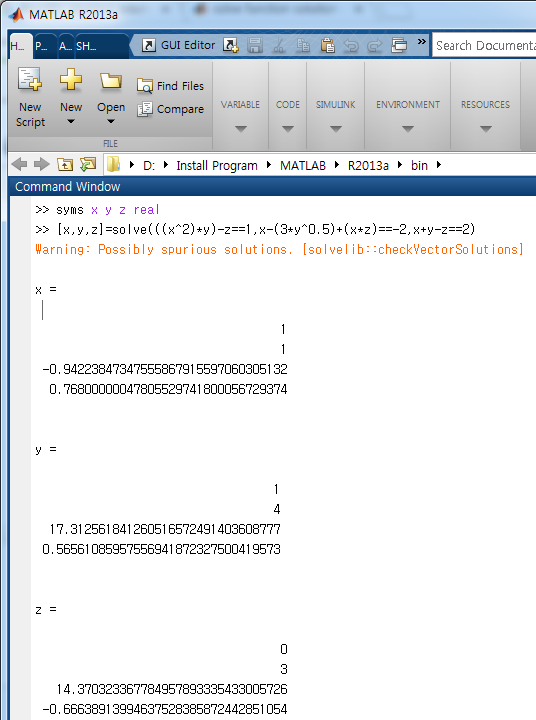Click the Find Files icon
This screenshot has height=720, width=536.
coord(145,86)
